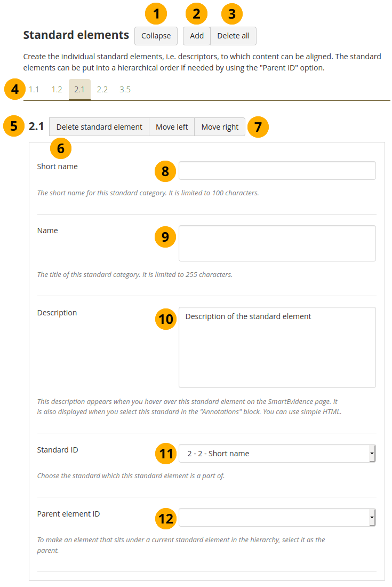Open the 3.5 element tab
The width and height of the screenshot is (392, 587).
point(125,90)
